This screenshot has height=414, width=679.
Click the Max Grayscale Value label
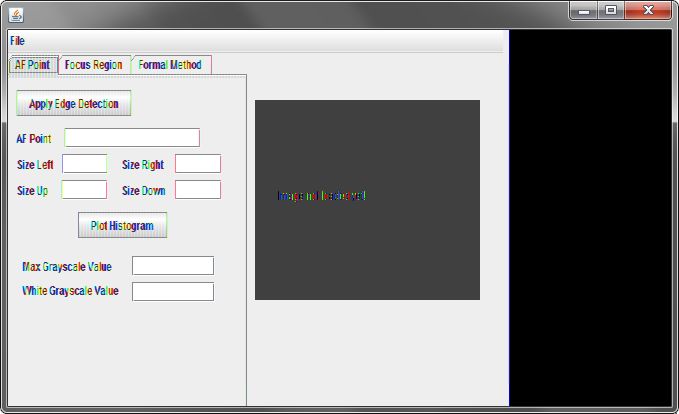coord(67,267)
